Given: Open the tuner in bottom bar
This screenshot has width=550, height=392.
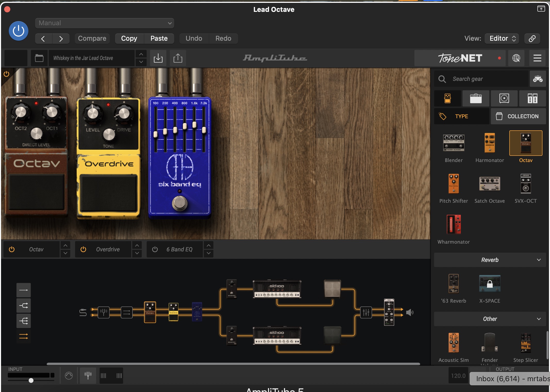Looking at the screenshot, I should pos(88,376).
